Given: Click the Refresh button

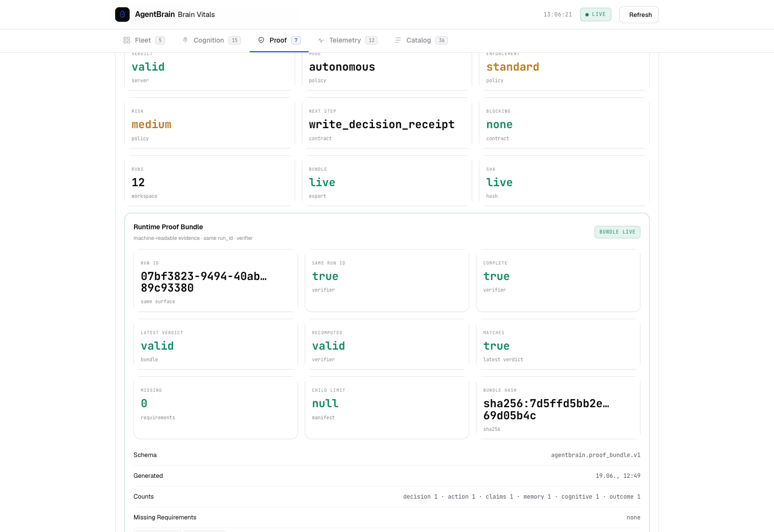Looking at the screenshot, I should coord(639,15).
